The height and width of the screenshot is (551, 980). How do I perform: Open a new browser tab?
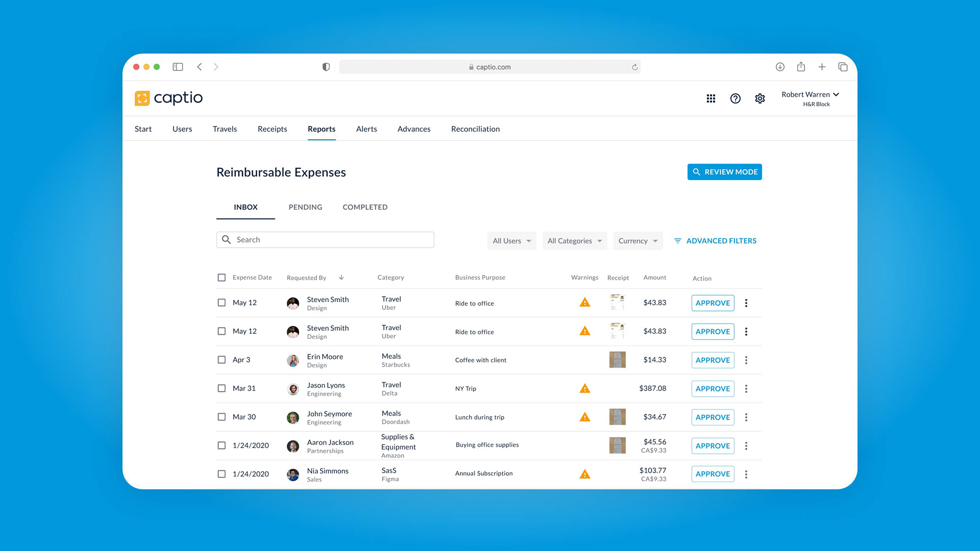click(x=822, y=67)
